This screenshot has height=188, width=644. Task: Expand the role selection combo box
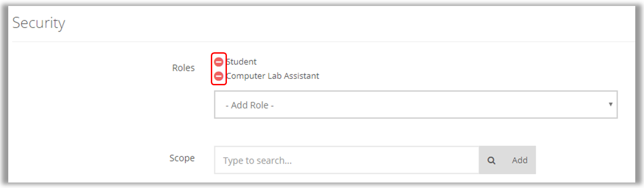click(x=415, y=105)
